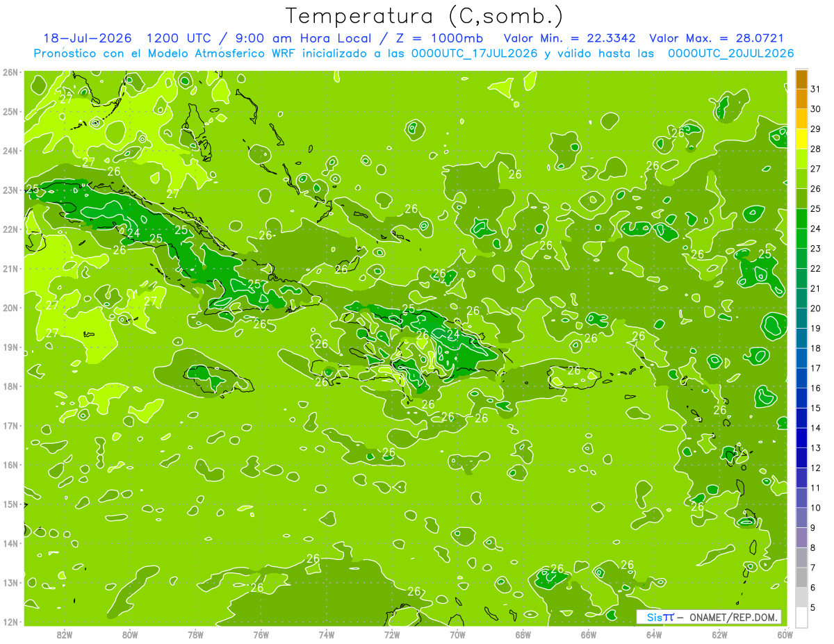The image size is (834, 644).
Task: Click the longitude axis label "60W"
Action: (x=785, y=634)
